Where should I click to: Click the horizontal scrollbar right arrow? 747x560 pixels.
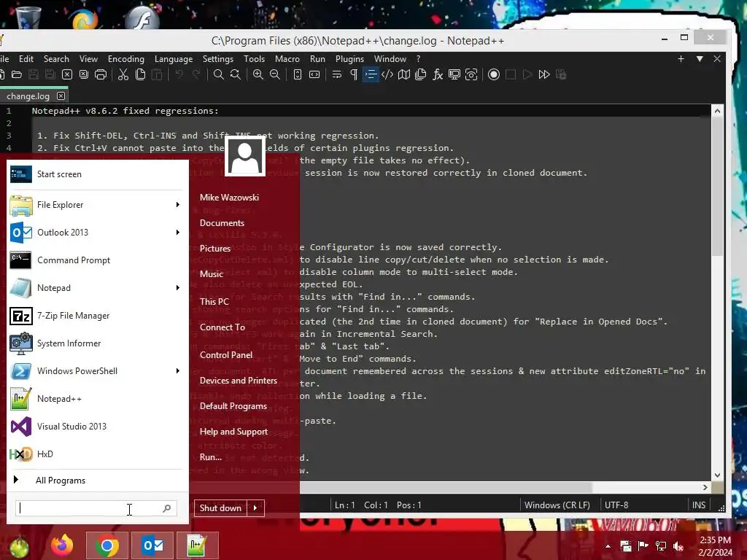[x=705, y=487]
